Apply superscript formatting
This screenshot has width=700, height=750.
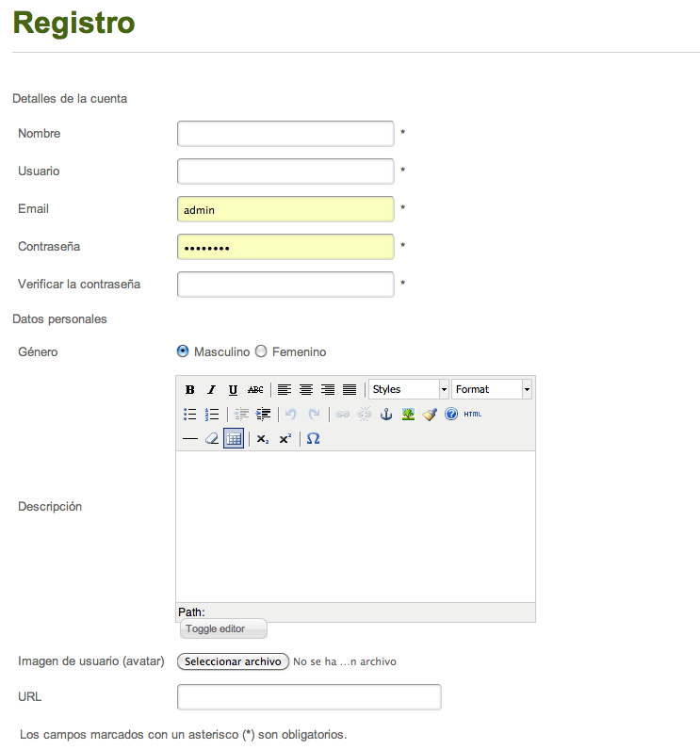(x=285, y=439)
